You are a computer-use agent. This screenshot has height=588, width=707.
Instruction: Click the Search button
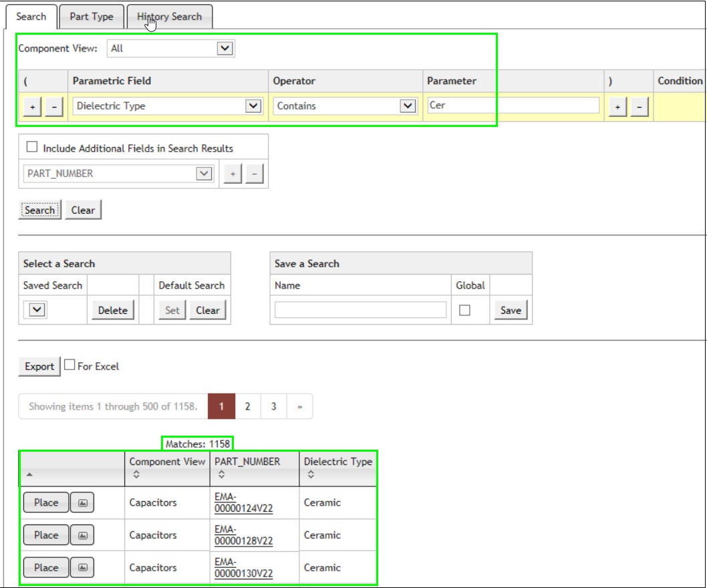[39, 209]
